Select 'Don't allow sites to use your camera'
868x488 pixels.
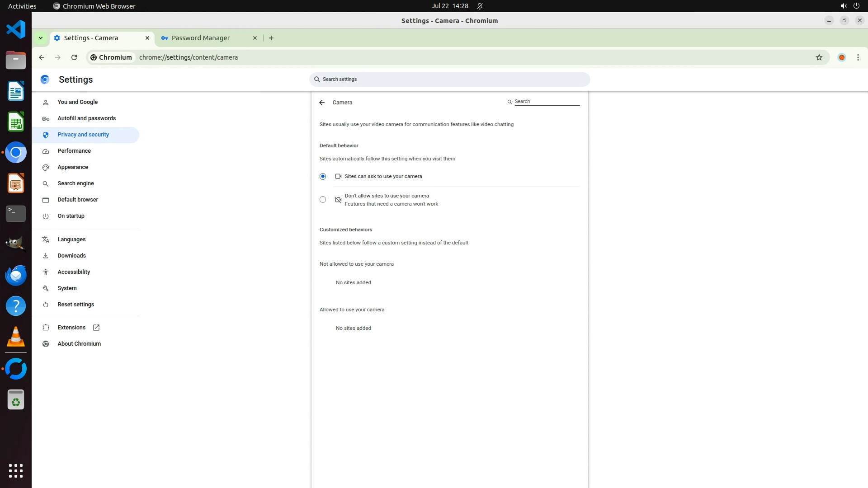323,199
